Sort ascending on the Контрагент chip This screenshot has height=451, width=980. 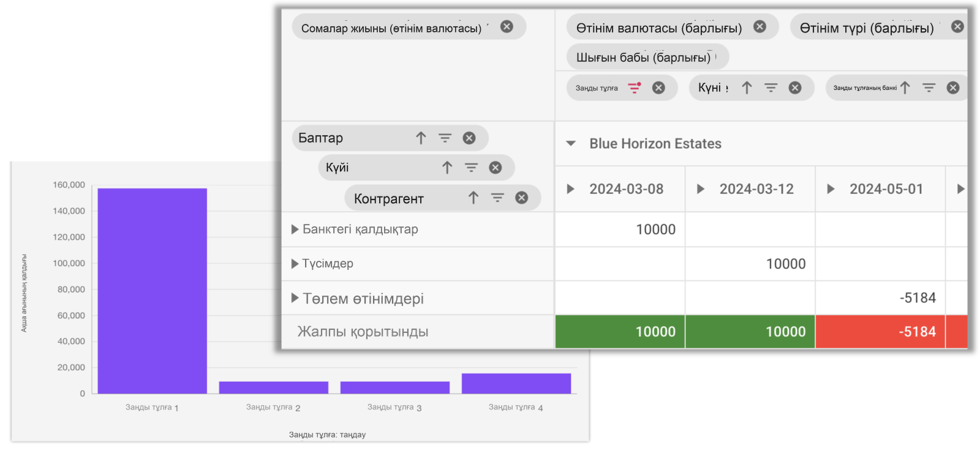click(473, 198)
